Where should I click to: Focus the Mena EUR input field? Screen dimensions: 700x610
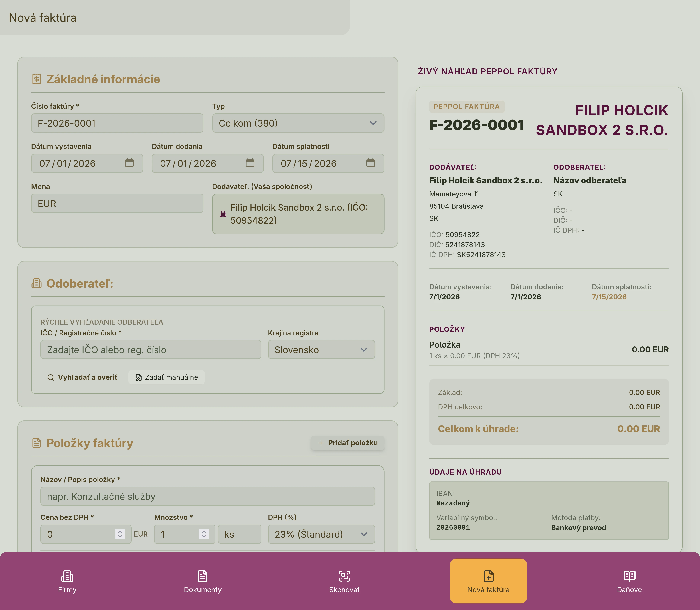(x=117, y=203)
